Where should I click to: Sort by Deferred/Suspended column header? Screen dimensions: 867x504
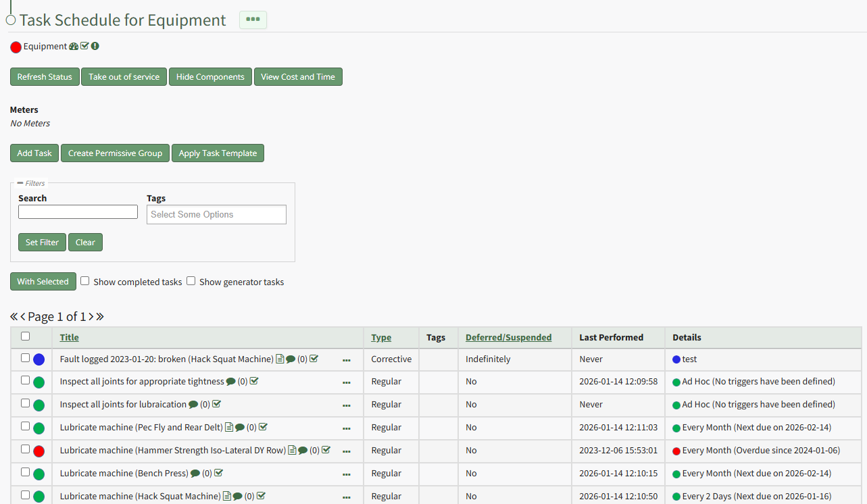click(508, 338)
